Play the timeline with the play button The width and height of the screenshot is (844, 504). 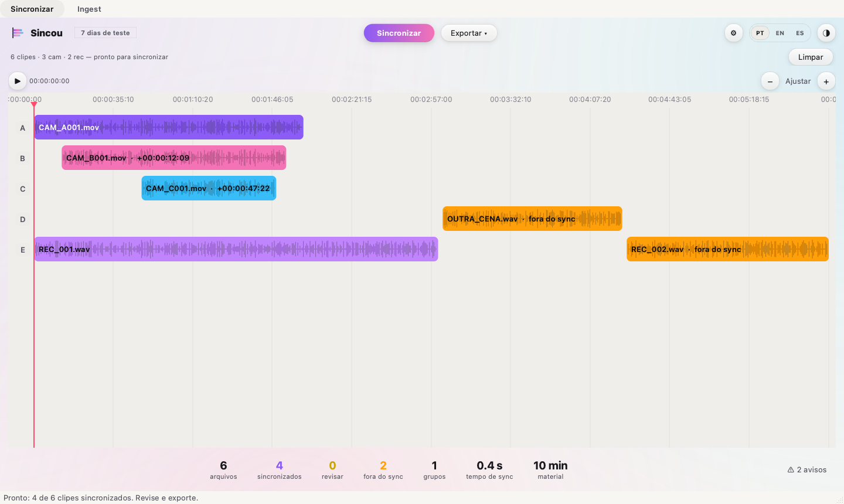point(17,81)
